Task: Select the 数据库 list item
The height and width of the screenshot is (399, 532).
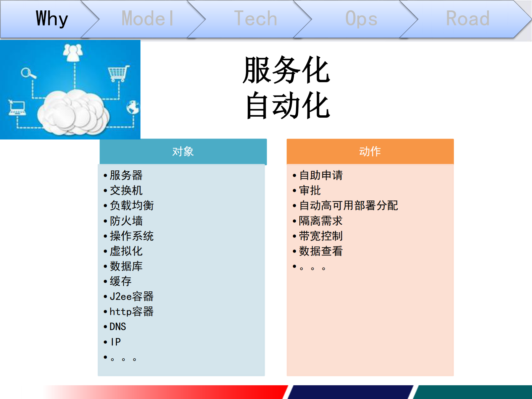Action: click(x=126, y=266)
